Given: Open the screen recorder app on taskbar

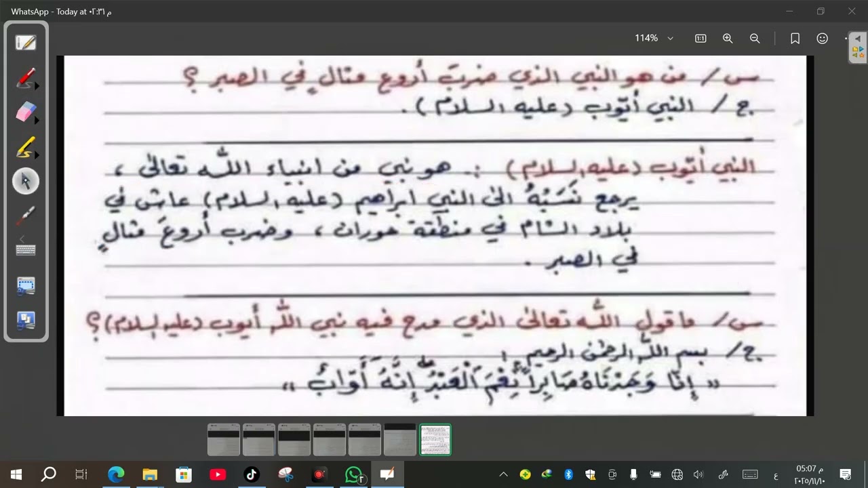Looking at the screenshot, I should click(319, 474).
